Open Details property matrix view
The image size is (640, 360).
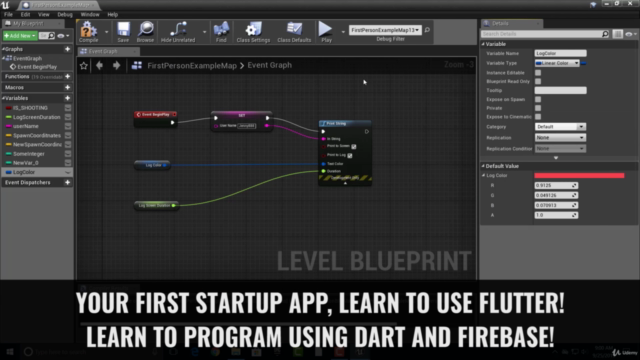618,34
